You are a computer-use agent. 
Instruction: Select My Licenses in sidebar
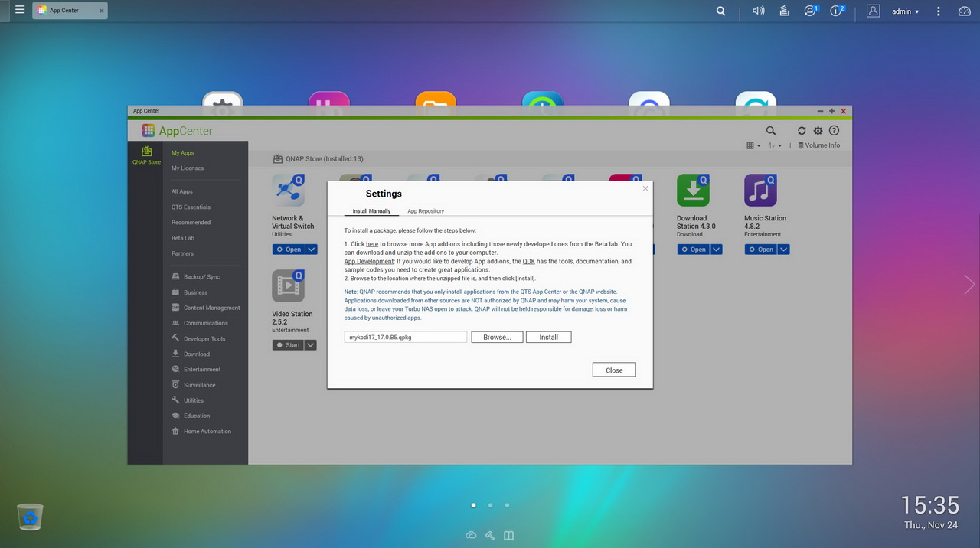coord(188,168)
